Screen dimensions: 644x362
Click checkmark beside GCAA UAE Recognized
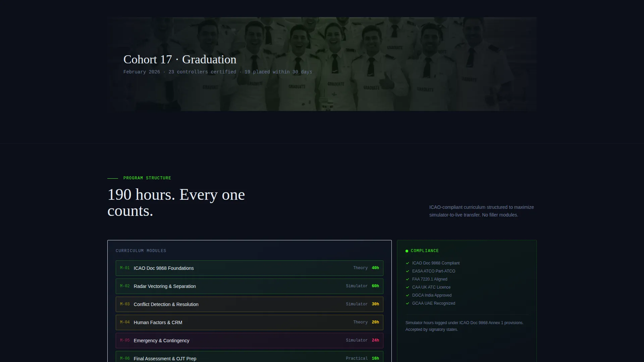[408, 303]
